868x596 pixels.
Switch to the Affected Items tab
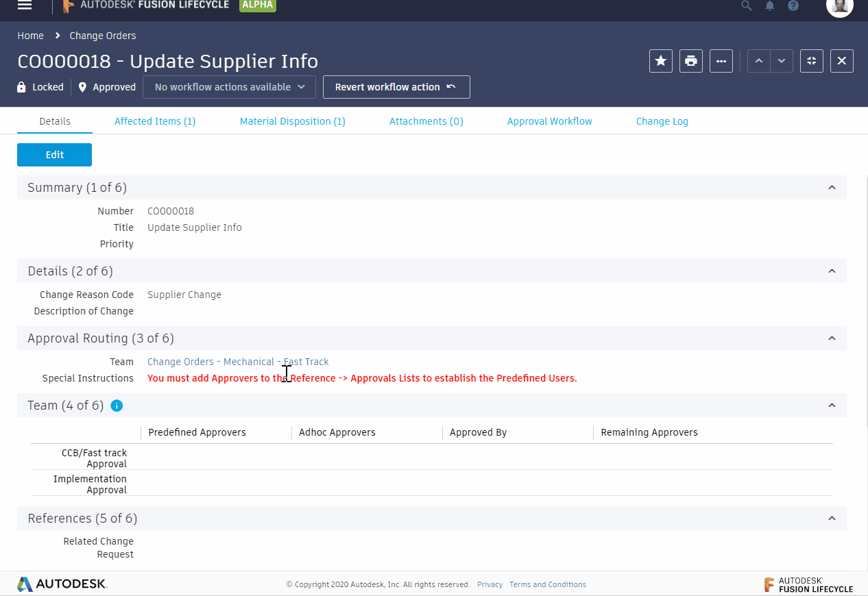click(155, 121)
